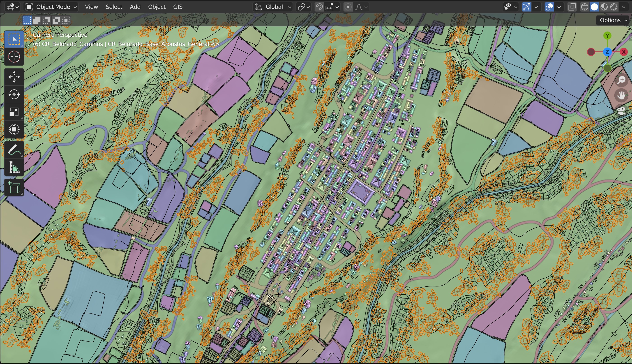Open the Object Mode dropdown
Screen dimensions: 632x364
click(51, 7)
